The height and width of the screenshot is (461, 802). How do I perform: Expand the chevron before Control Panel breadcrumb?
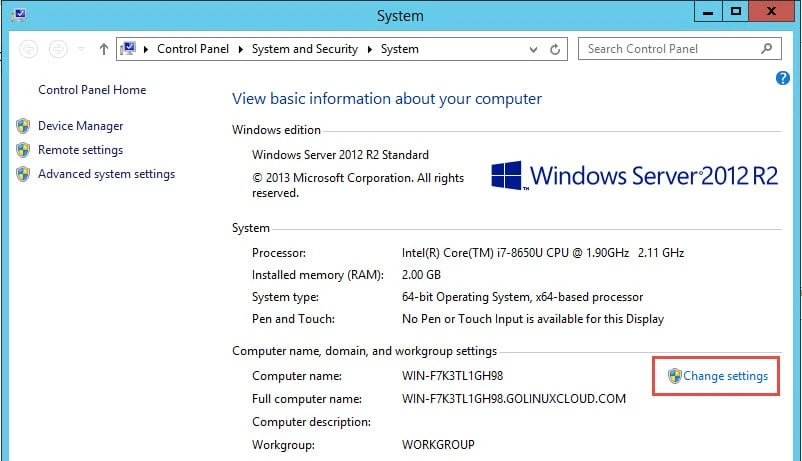pos(146,49)
